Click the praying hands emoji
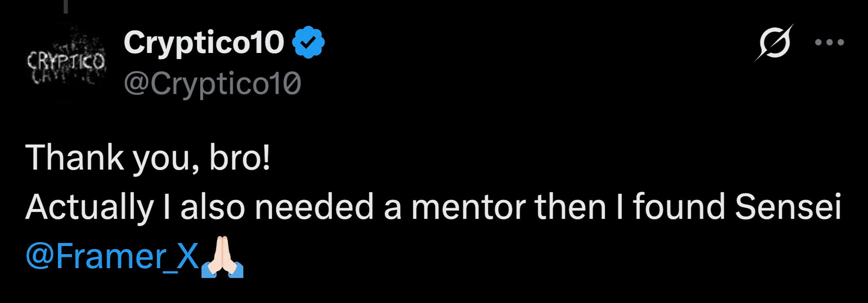The width and height of the screenshot is (868, 303). pos(222,257)
